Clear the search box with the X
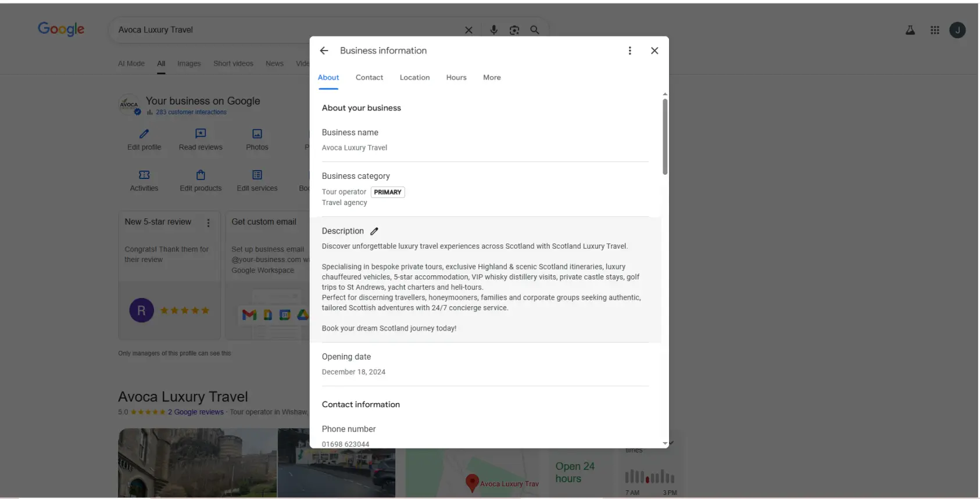The width and height of the screenshot is (980, 499). 468,30
